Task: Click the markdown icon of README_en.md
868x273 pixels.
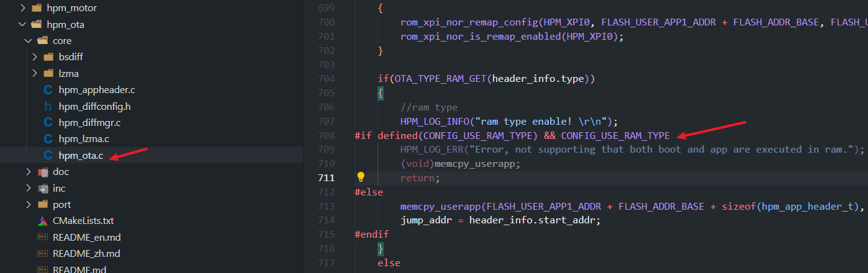Action: pos(43,237)
